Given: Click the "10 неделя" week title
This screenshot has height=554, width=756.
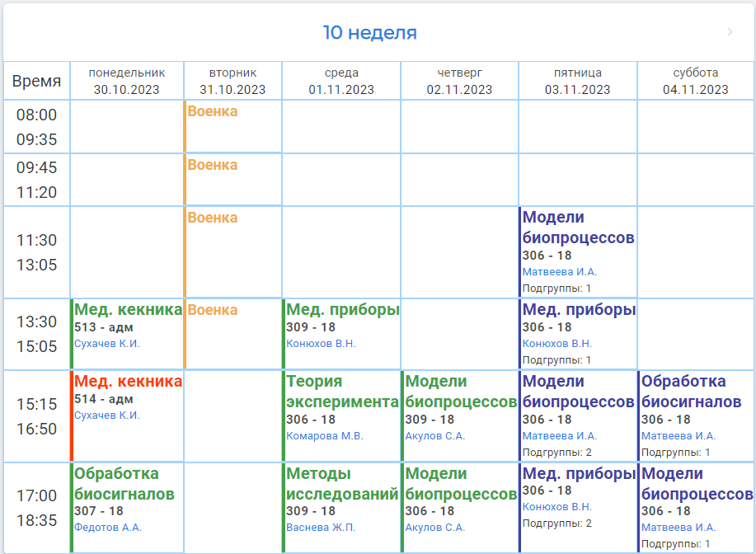Looking at the screenshot, I should point(369,33).
